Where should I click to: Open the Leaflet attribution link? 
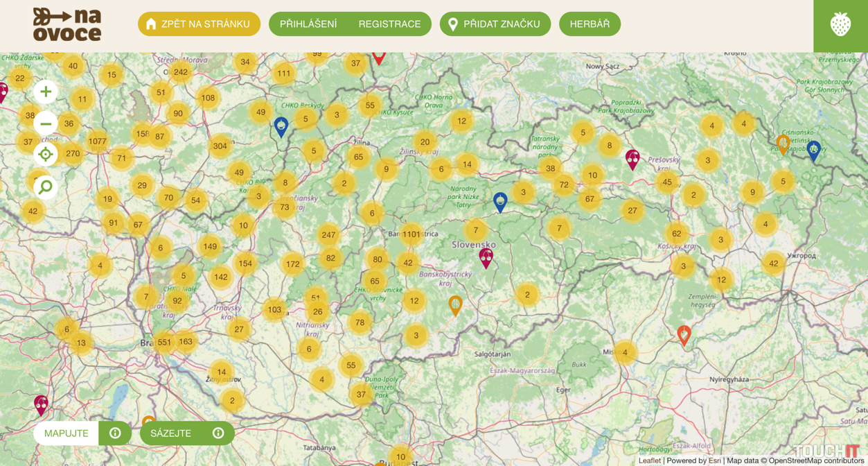point(649,460)
